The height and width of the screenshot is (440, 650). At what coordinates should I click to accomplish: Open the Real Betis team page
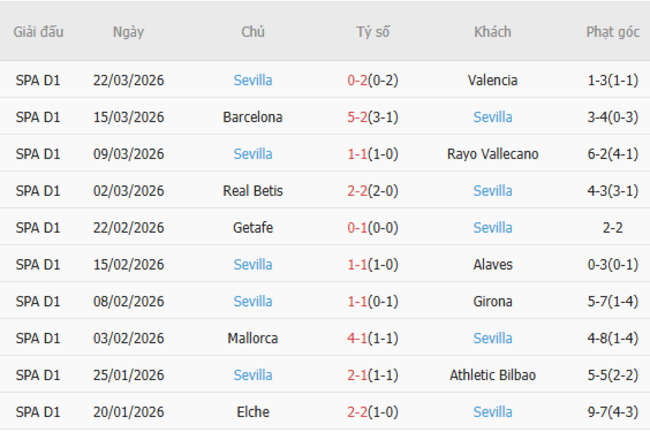tap(253, 191)
